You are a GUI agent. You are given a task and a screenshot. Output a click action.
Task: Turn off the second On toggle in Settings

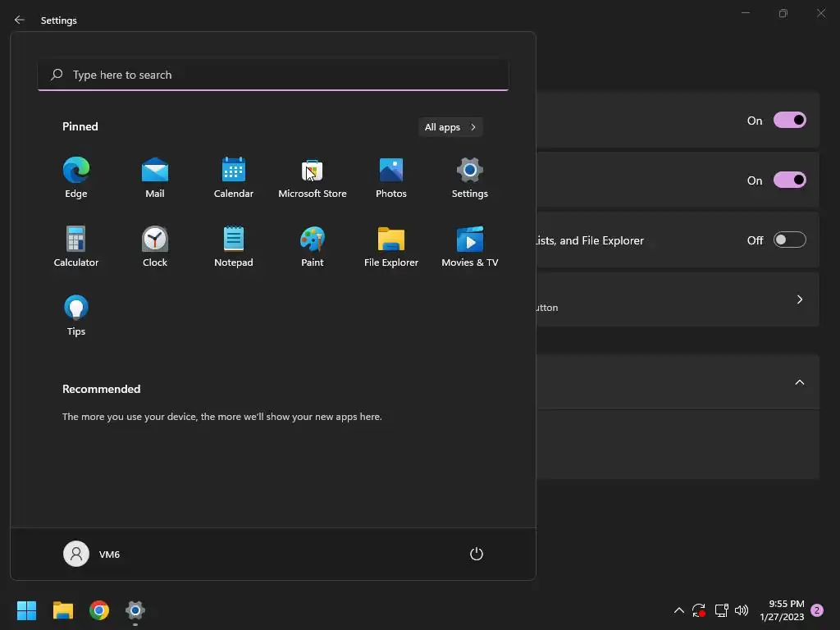(x=790, y=180)
